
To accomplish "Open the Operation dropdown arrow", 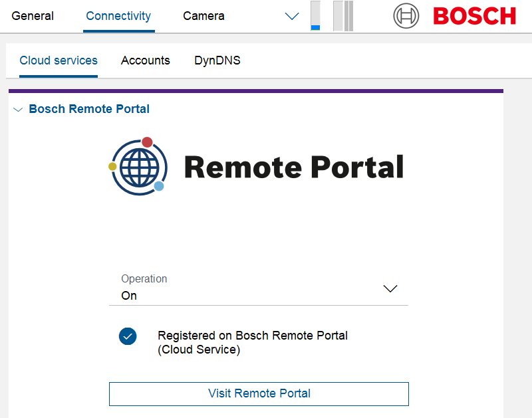I will click(x=390, y=288).
